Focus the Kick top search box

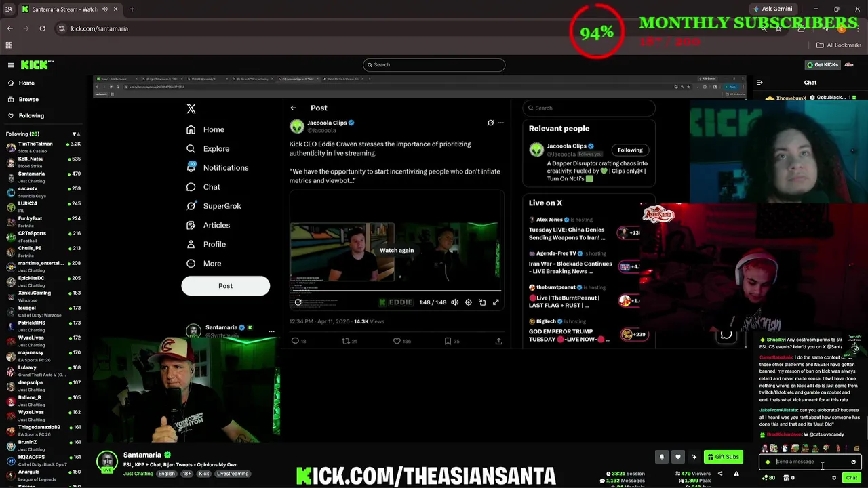click(x=434, y=65)
